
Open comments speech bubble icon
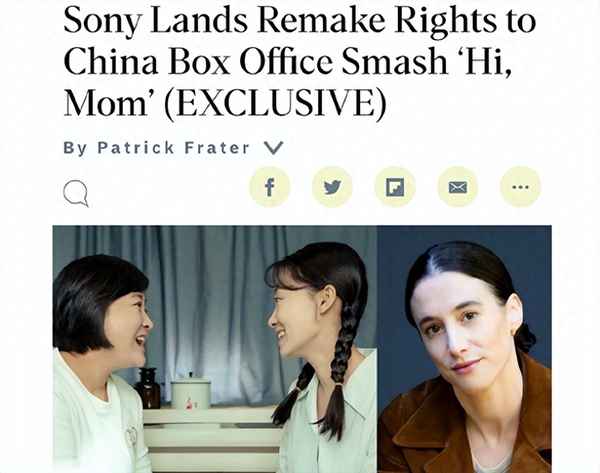point(76,194)
